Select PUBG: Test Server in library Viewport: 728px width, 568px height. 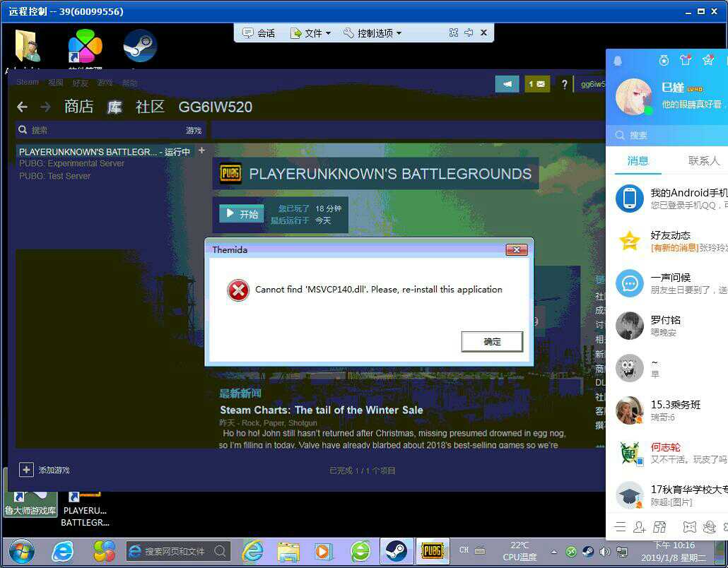pyautogui.click(x=54, y=177)
